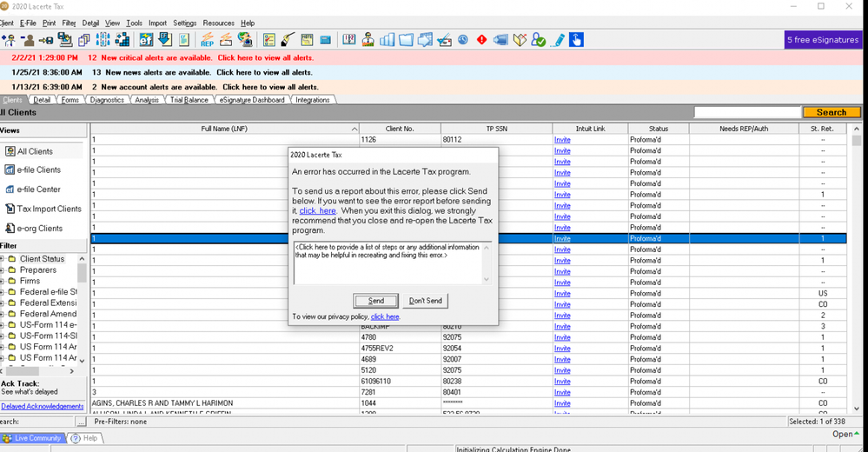Click sort arrow in Full Name column header
The image size is (868, 452).
coord(354,129)
